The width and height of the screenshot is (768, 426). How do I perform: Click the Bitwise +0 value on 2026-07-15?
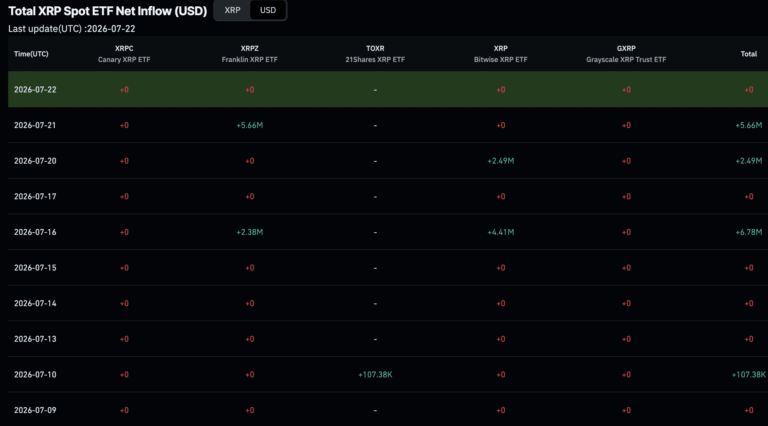[501, 268]
